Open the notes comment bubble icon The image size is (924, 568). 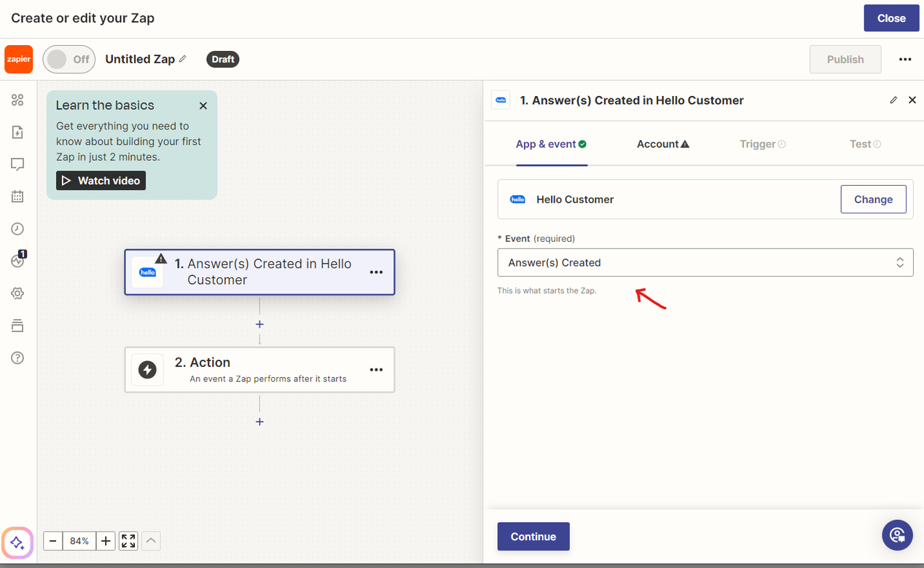click(x=17, y=165)
